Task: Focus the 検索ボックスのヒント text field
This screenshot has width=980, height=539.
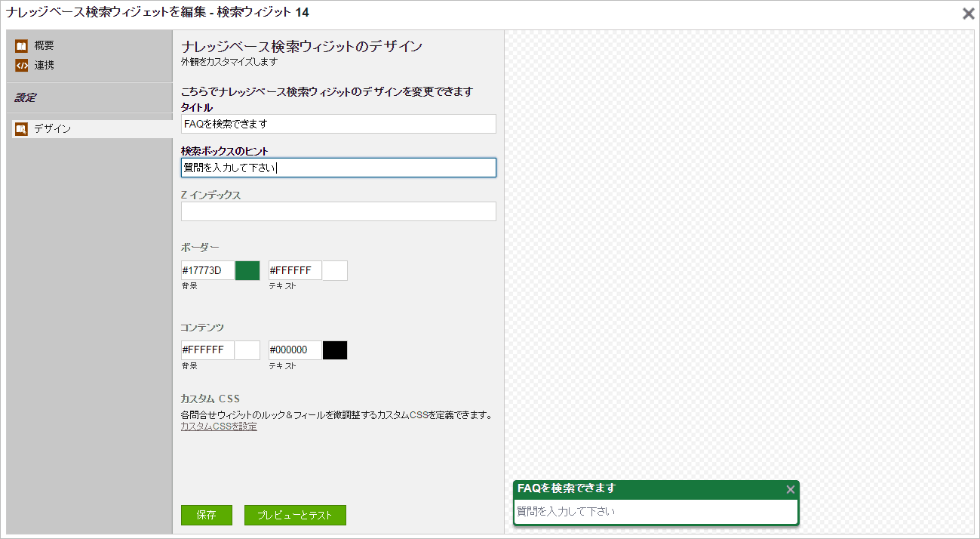Action: tap(338, 168)
